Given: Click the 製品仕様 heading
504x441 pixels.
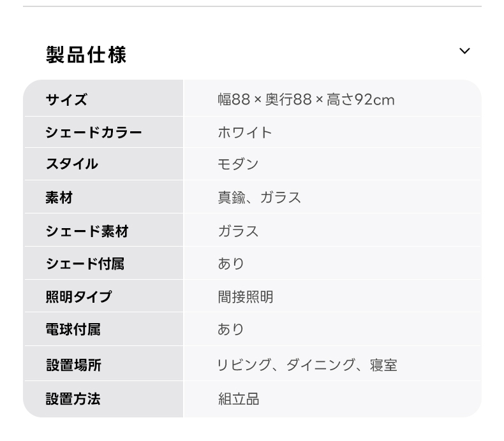Looking at the screenshot, I should [86, 55].
